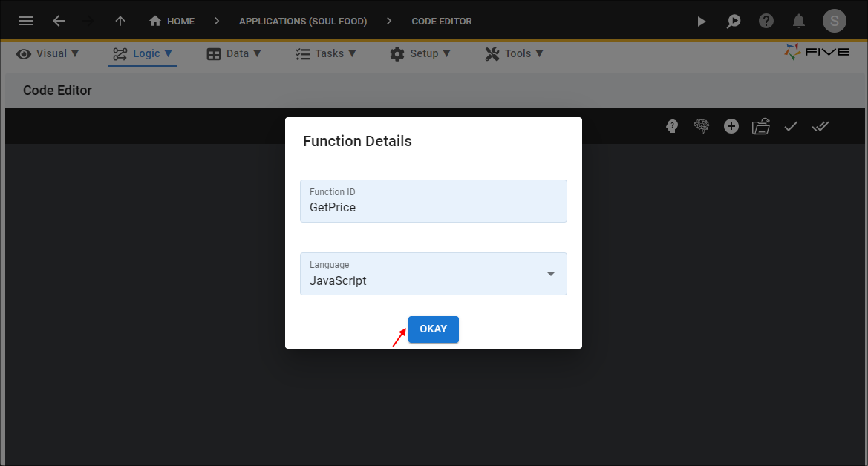The image size is (868, 466).
Task: Open the Language dropdown
Action: click(434, 274)
